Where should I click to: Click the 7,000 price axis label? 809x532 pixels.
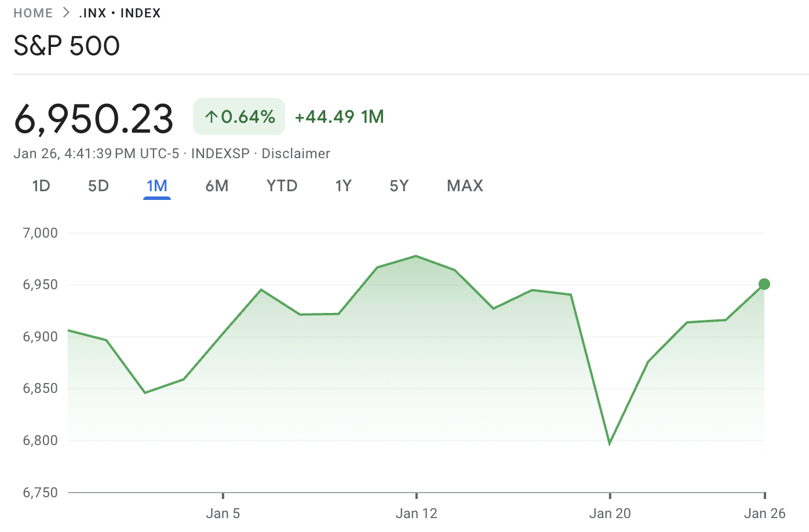pos(40,232)
